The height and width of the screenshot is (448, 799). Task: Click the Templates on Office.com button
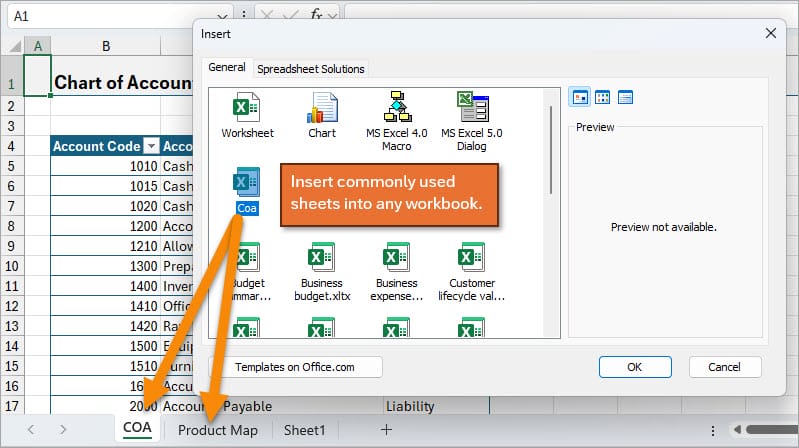(x=295, y=367)
